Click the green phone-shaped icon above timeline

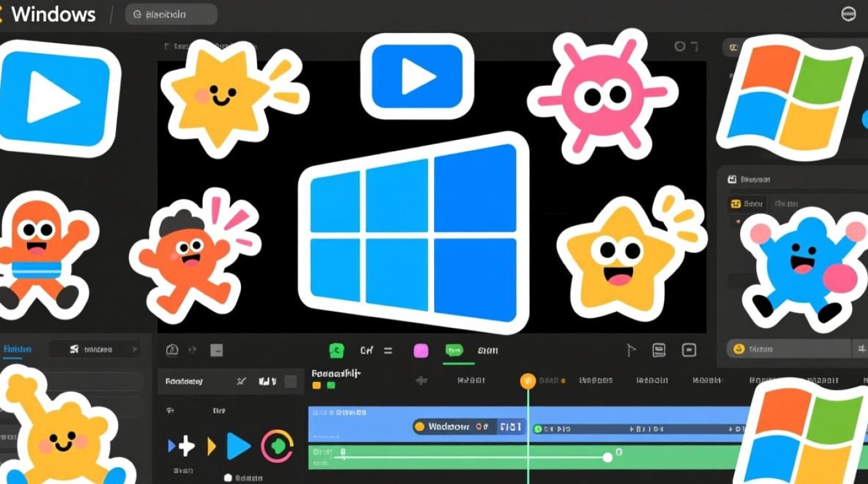click(x=336, y=350)
